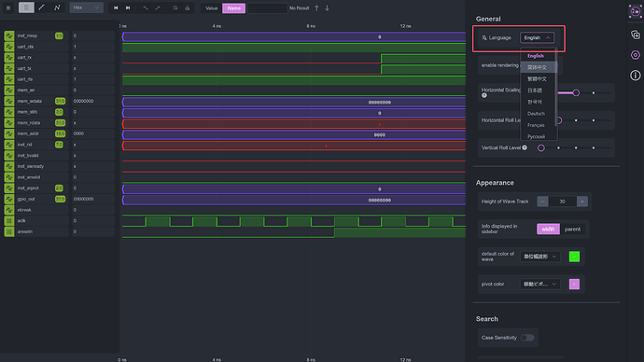The width and height of the screenshot is (644, 362).
Task: Collapse the Language dropdown showing English
Action: [537, 37]
